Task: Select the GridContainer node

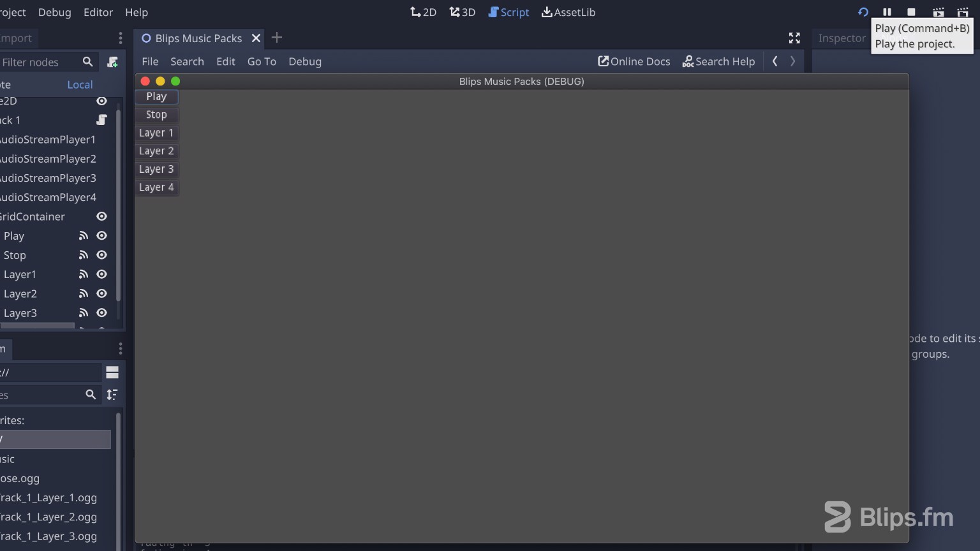Action: tap(33, 216)
